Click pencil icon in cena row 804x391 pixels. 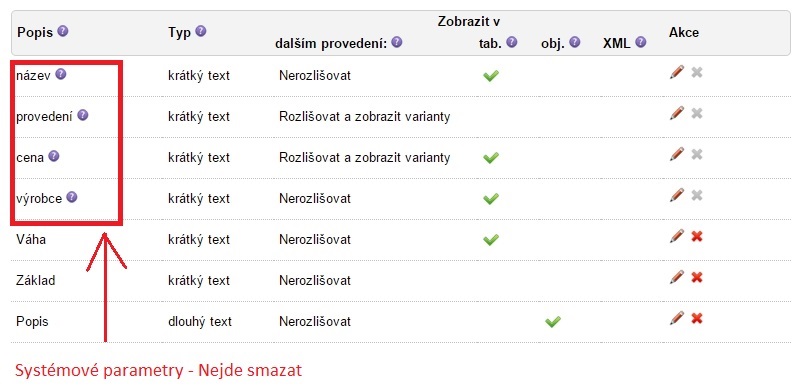click(x=677, y=155)
